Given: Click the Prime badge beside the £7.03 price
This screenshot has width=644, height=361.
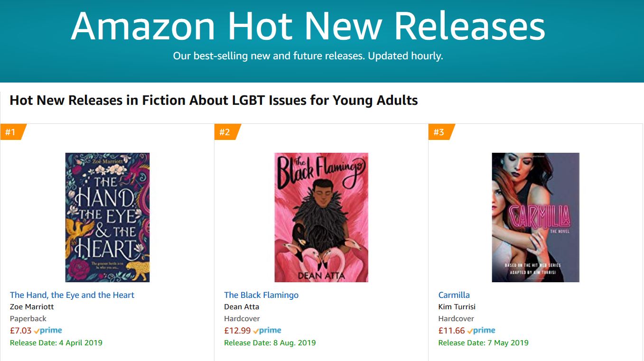Looking at the screenshot, I should (48, 331).
